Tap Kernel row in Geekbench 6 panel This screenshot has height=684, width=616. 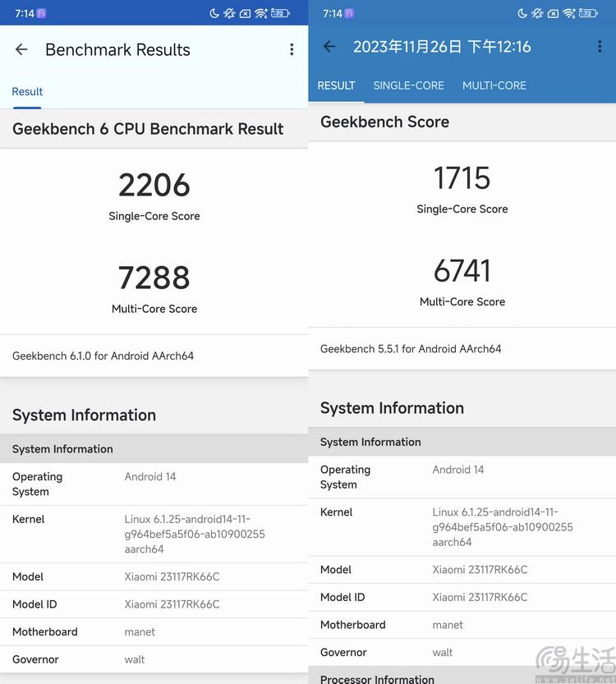154,535
